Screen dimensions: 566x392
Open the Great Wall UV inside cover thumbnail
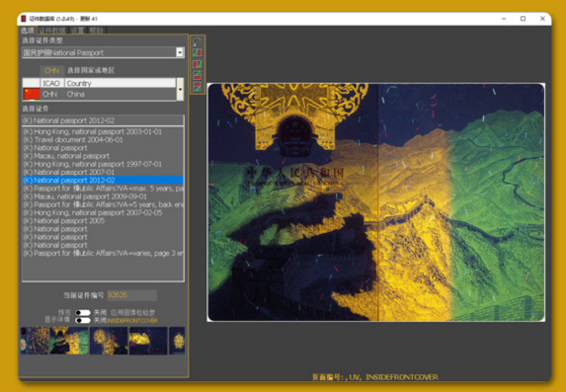[69, 341]
